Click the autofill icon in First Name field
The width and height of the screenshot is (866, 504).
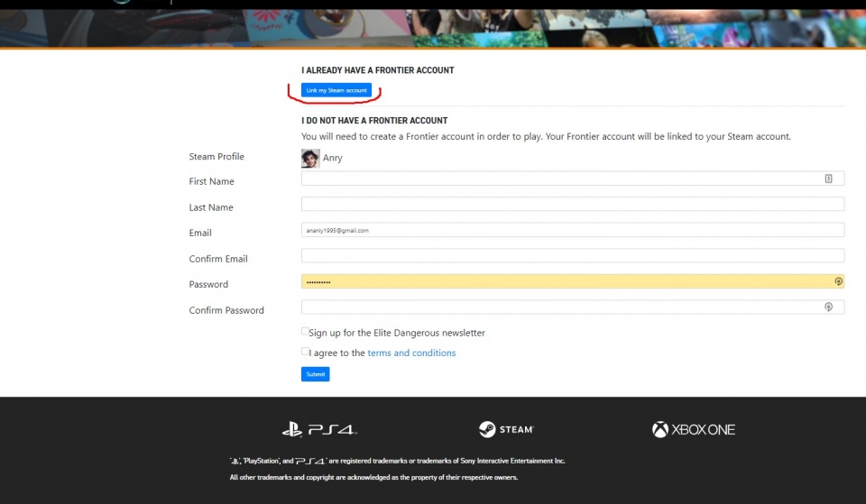(828, 179)
